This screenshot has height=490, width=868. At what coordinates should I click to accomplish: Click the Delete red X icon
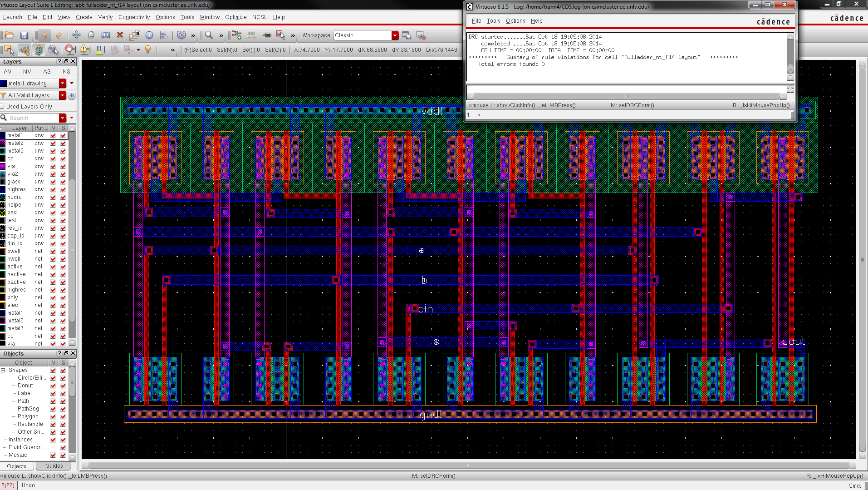click(120, 35)
